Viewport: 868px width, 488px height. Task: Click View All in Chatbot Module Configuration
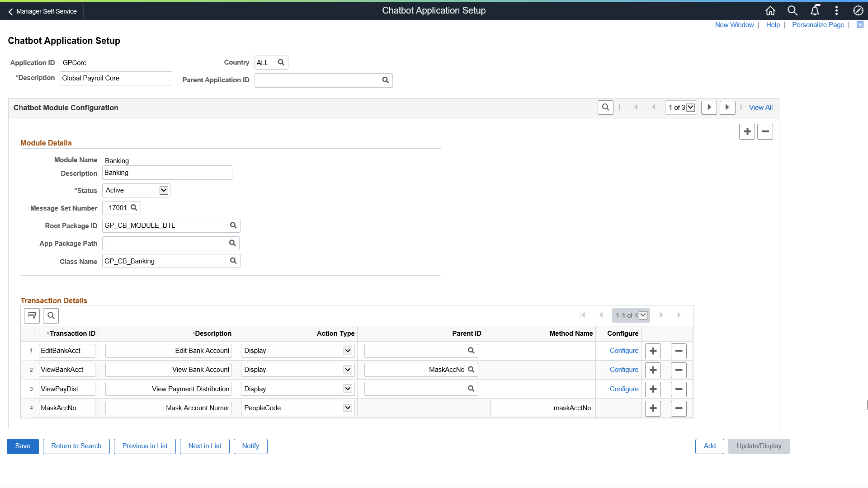point(761,107)
